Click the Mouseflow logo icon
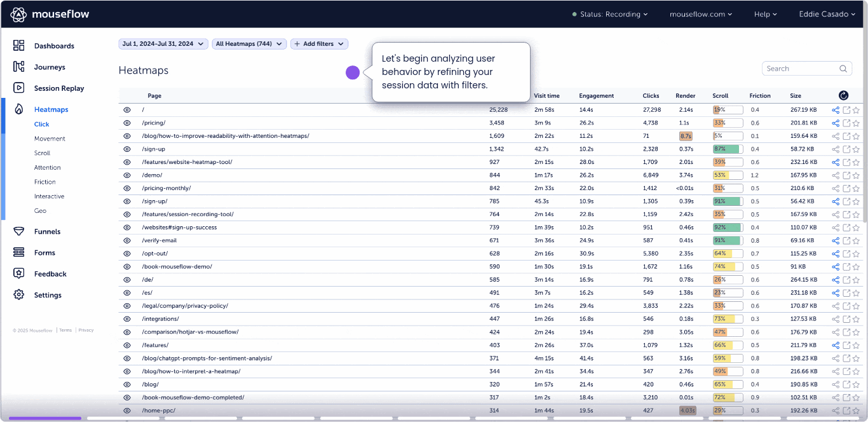 click(x=18, y=14)
